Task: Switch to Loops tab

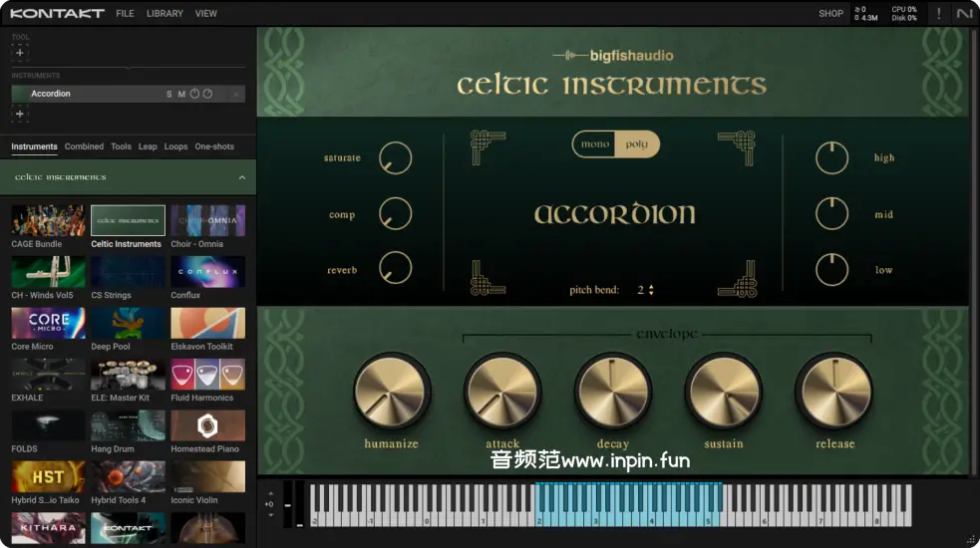Action: click(175, 146)
